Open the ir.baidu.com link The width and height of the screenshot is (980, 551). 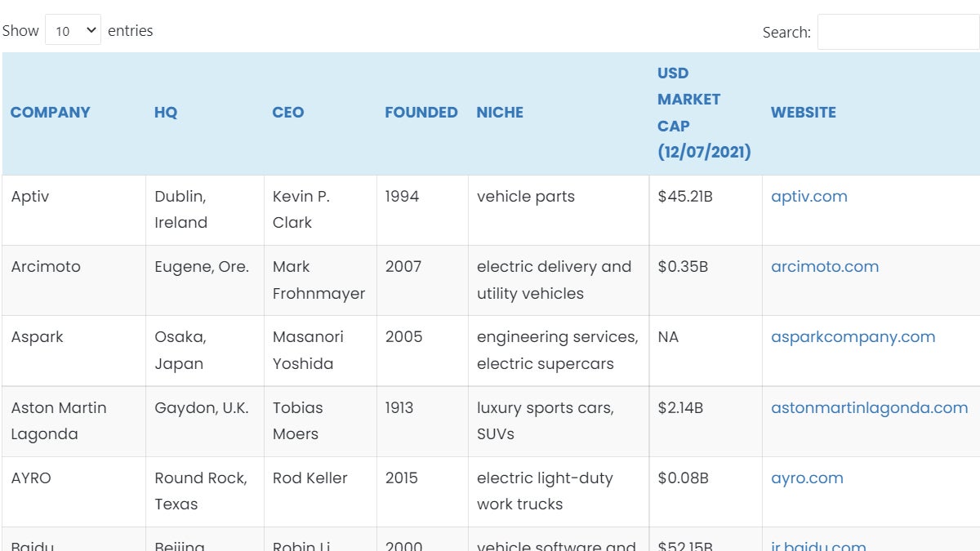818,544
